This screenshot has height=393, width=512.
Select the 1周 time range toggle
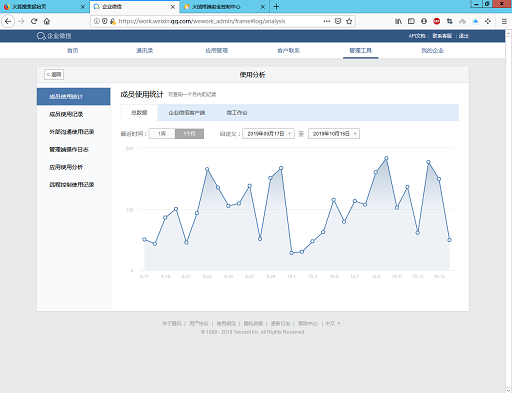point(162,134)
